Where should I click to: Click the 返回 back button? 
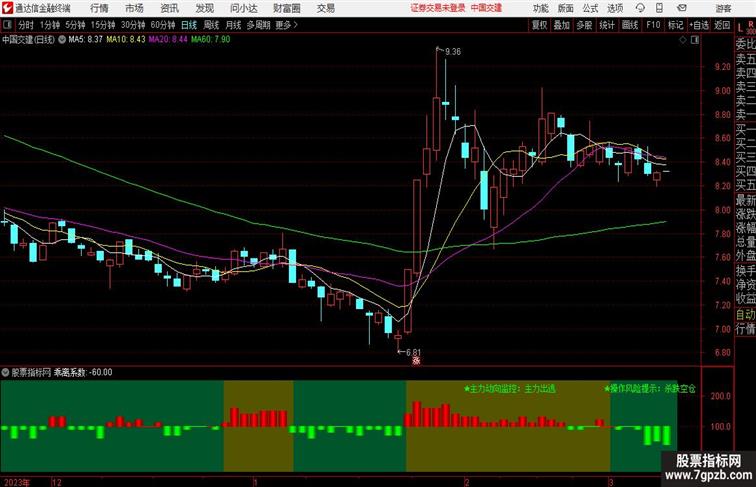point(722,25)
